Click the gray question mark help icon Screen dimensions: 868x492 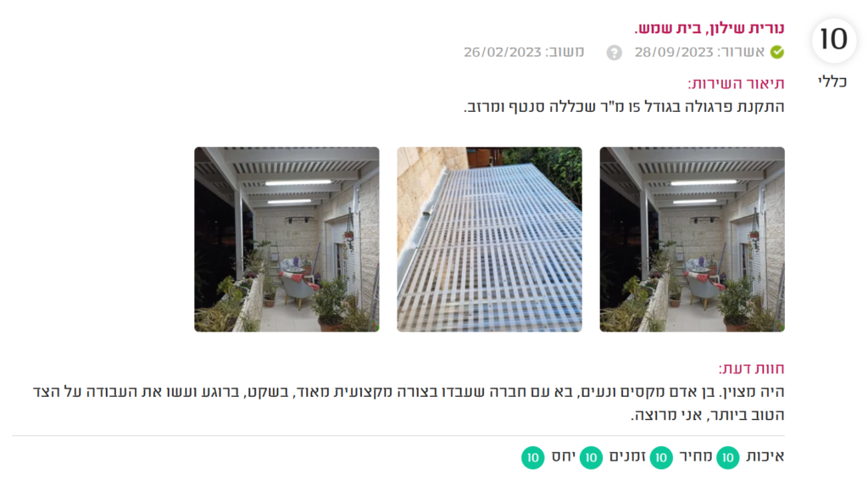pos(614,53)
